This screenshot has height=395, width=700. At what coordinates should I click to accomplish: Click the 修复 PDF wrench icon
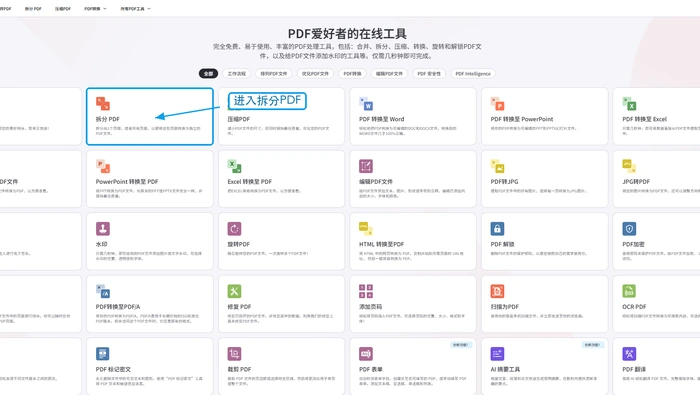(x=234, y=291)
